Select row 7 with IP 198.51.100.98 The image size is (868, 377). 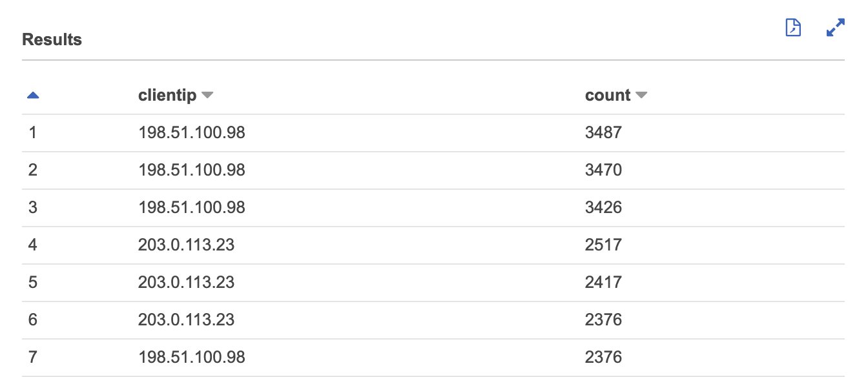coord(433,357)
